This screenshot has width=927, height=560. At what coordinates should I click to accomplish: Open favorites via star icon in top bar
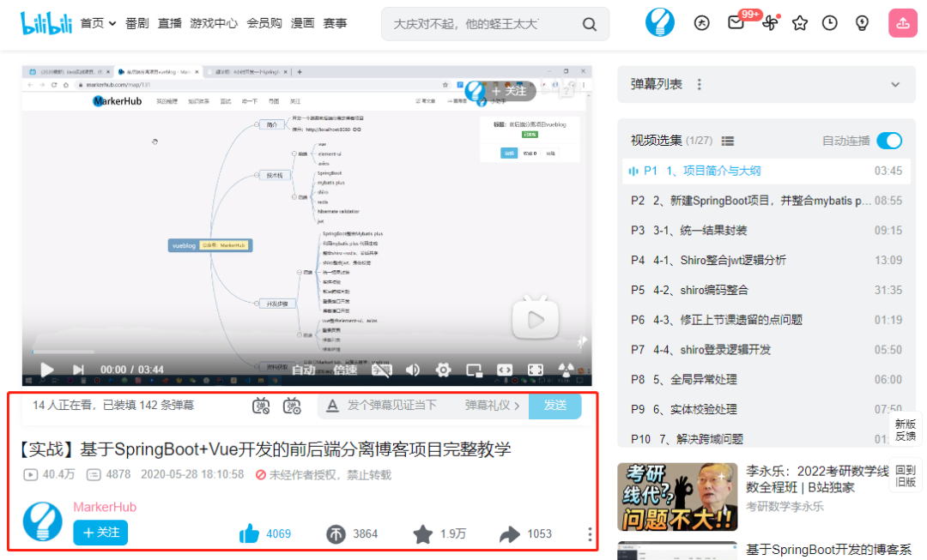click(799, 23)
